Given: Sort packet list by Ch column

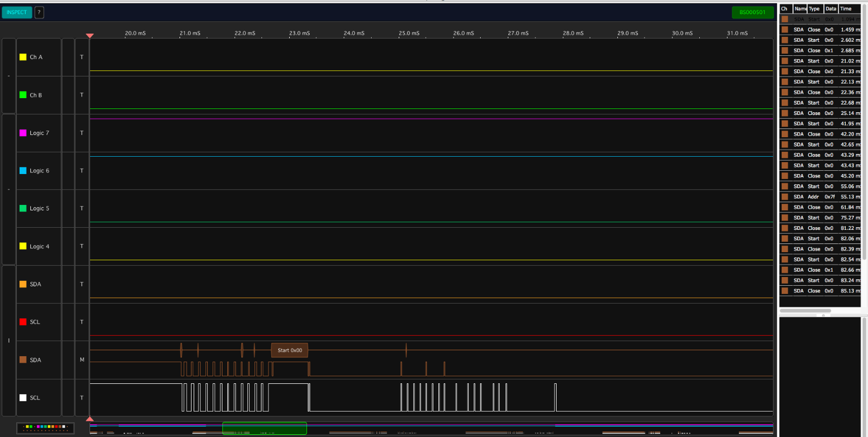Looking at the screenshot, I should pos(786,9).
